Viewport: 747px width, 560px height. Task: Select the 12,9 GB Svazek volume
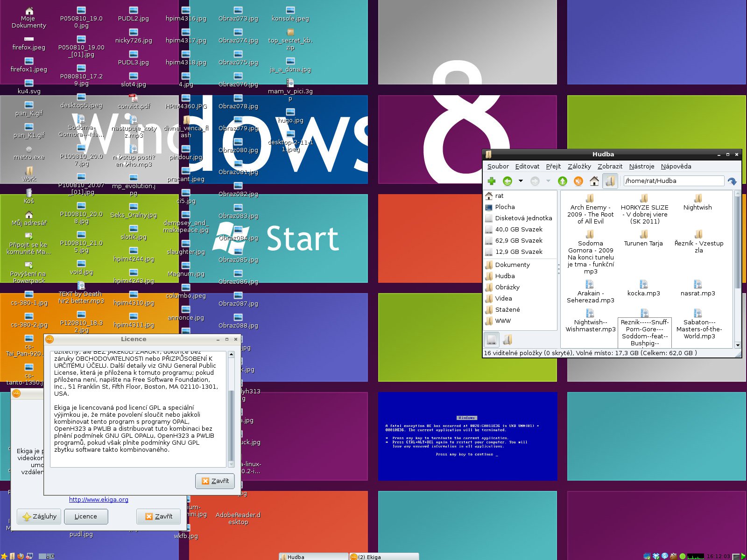pyautogui.click(x=521, y=252)
